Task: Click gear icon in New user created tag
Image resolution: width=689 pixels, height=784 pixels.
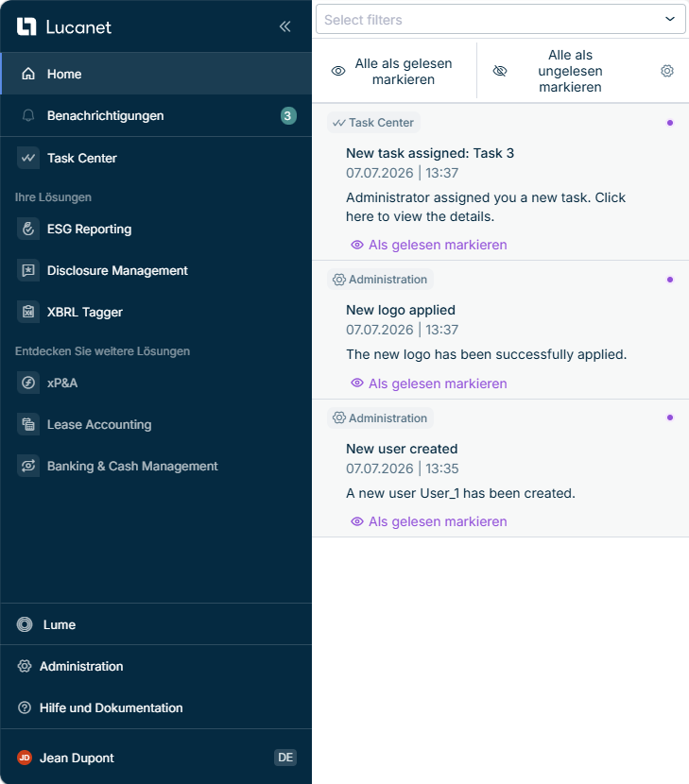Action: click(339, 418)
